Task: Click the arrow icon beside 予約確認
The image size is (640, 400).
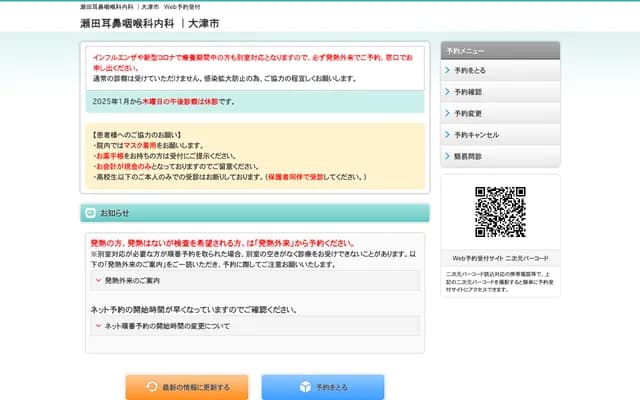Action: pos(447,92)
